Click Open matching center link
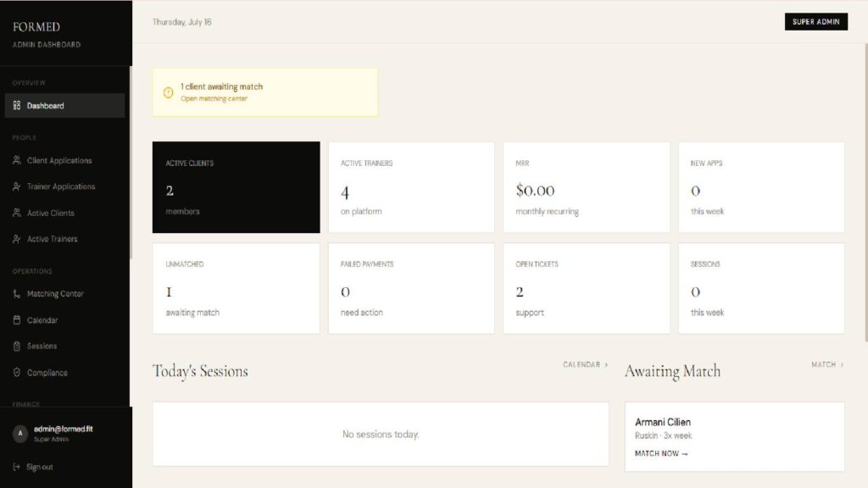This screenshot has height=488, width=868. [x=214, y=98]
